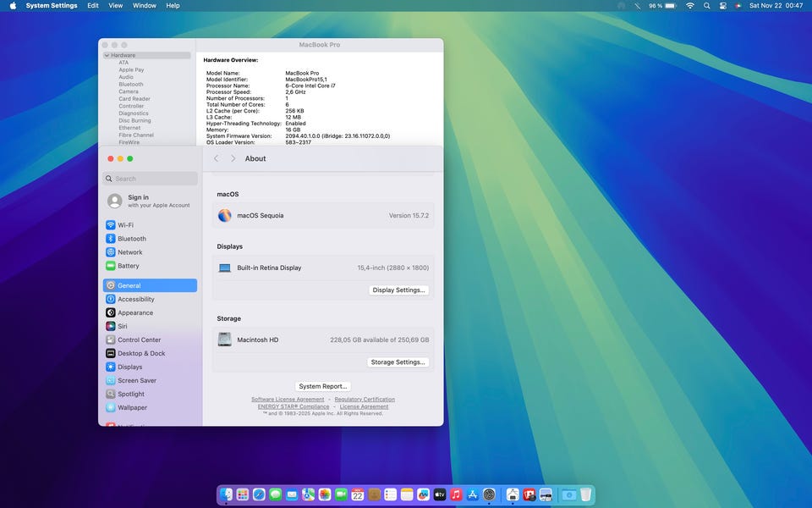Viewport: 812px width, 508px height.
Task: Open System Report... button
Action: tap(323, 386)
